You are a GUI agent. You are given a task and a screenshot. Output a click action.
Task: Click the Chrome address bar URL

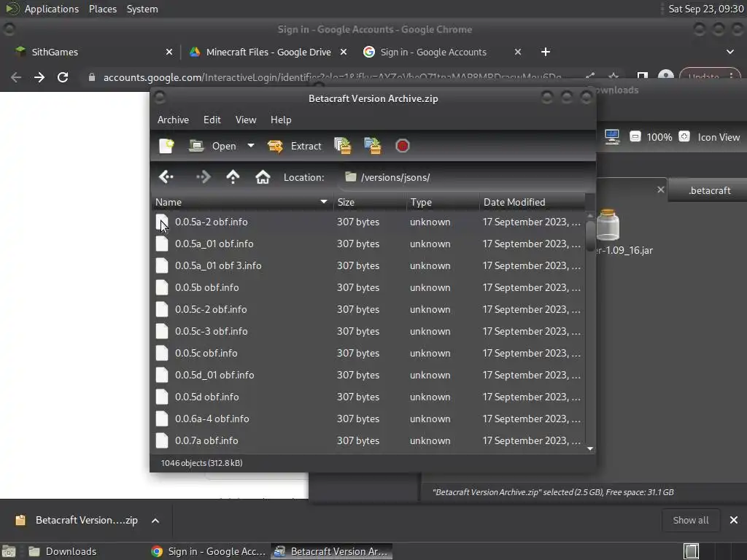[x=332, y=77]
